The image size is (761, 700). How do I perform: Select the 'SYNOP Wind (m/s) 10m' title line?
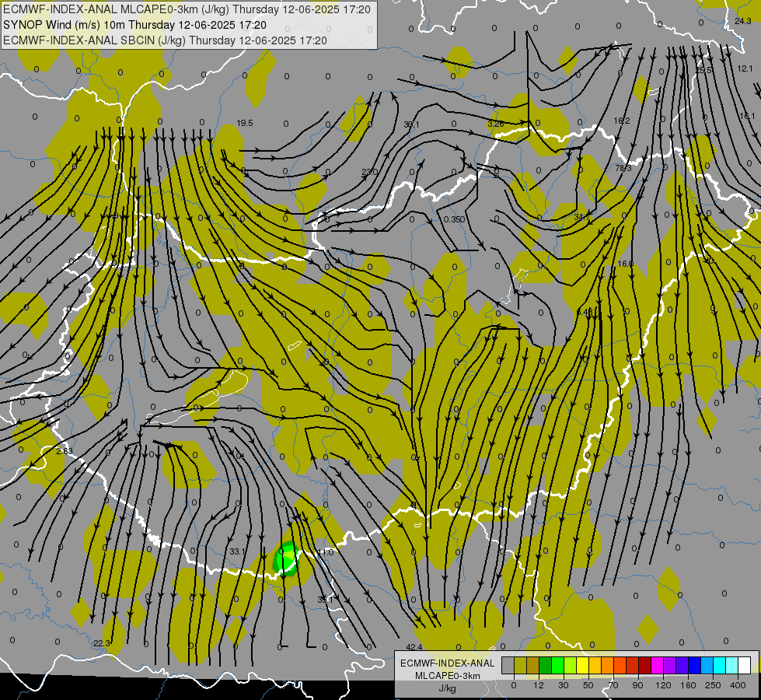click(65, 25)
